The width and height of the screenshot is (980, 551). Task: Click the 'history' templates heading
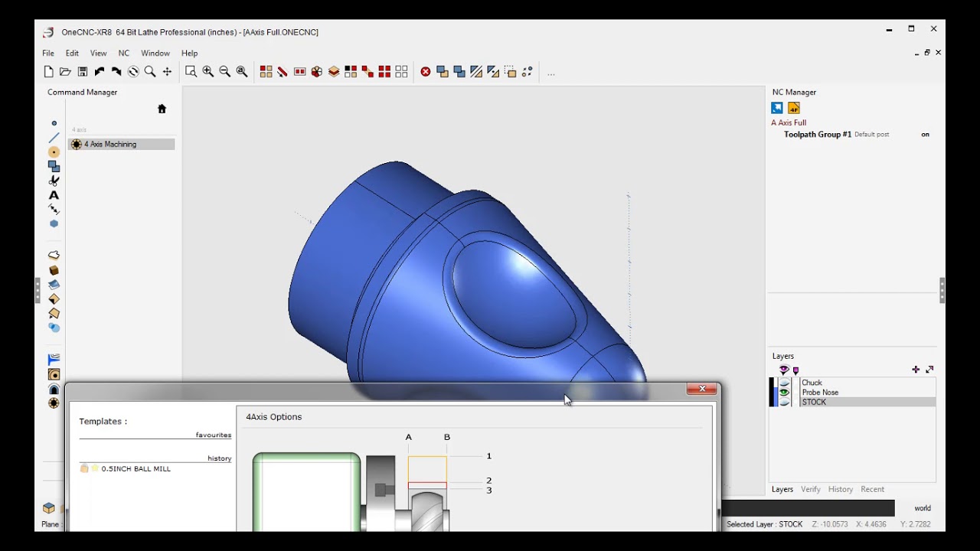coord(219,458)
